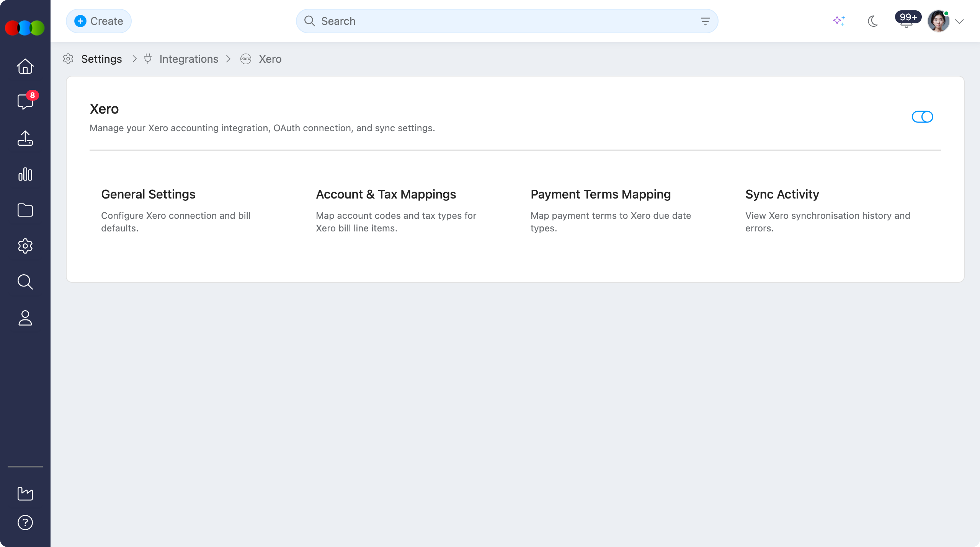Expand the user account dropdown chevron

tap(959, 21)
